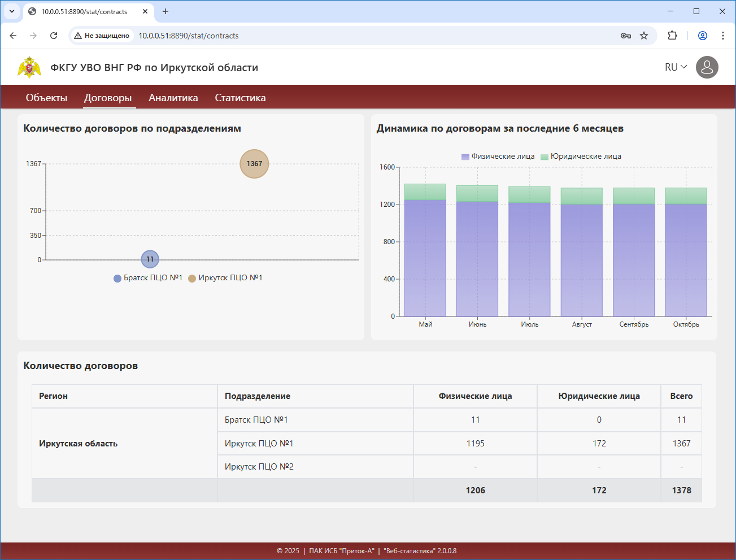Go to the Статистика section
Image resolution: width=736 pixels, height=560 pixels.
(240, 98)
